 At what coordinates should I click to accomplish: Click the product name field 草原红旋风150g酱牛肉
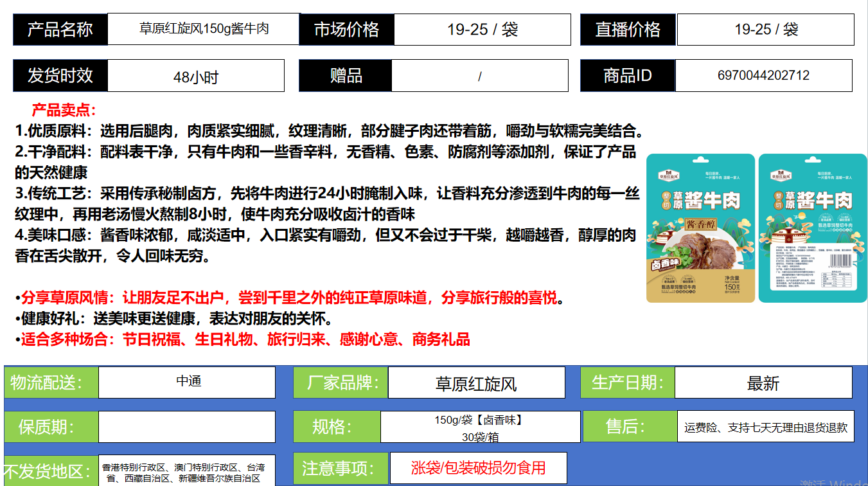[x=204, y=29]
